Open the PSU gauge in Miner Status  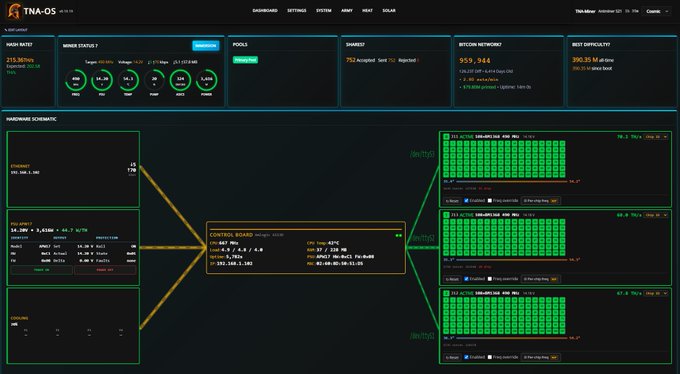coord(102,80)
